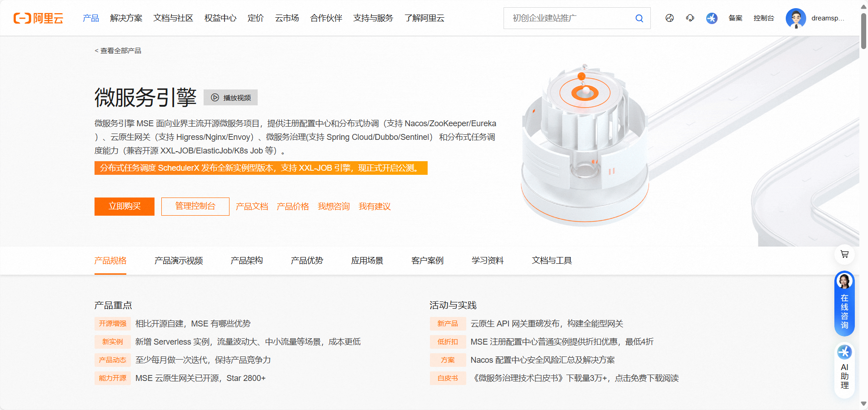Open the 管理控制台 button

(x=195, y=207)
